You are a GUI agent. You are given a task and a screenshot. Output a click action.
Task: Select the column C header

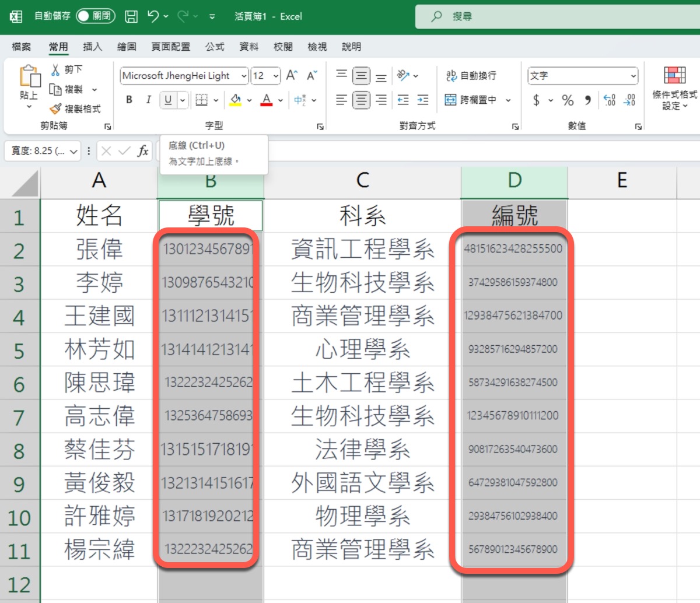(362, 181)
